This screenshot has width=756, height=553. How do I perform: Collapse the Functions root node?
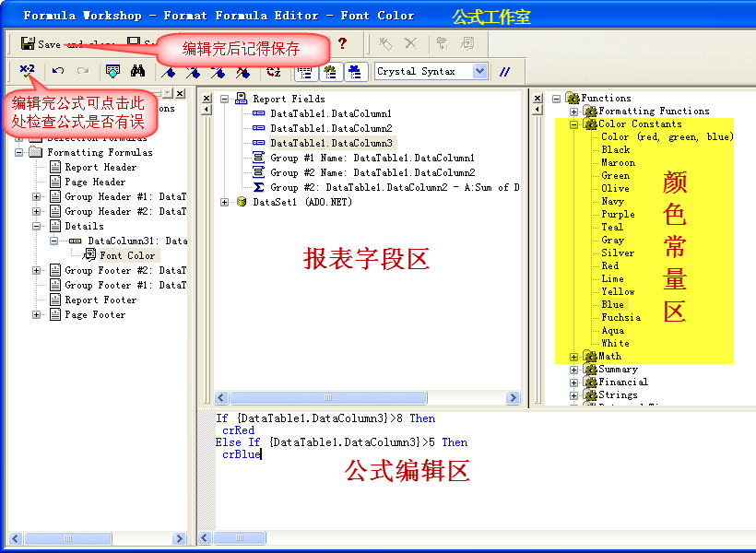pos(556,99)
